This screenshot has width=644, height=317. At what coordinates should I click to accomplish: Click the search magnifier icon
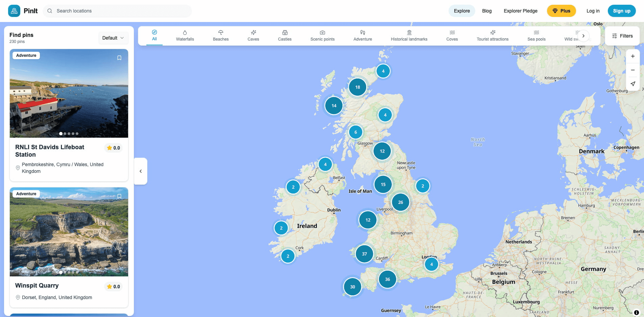coord(50,11)
